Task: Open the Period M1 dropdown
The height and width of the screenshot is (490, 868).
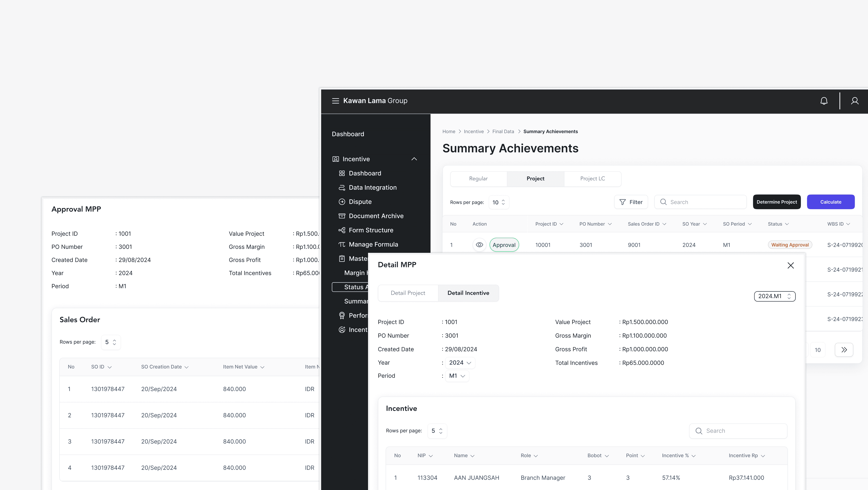Action: pyautogui.click(x=457, y=376)
